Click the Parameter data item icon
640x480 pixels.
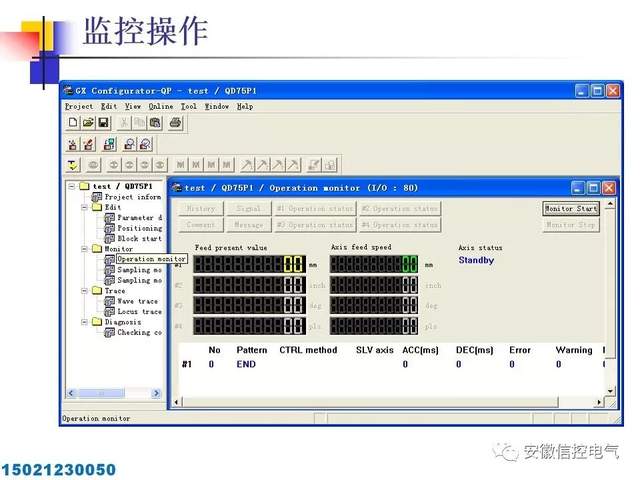click(x=109, y=218)
